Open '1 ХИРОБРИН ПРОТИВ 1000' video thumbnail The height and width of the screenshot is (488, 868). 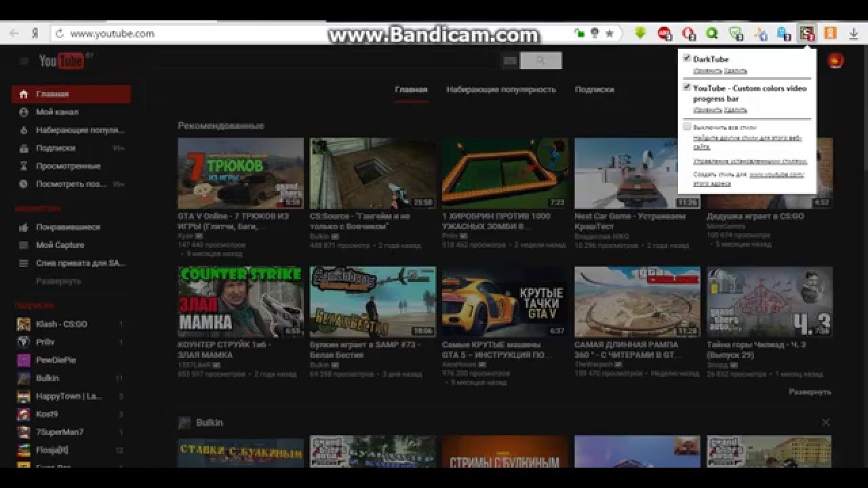[x=505, y=174]
